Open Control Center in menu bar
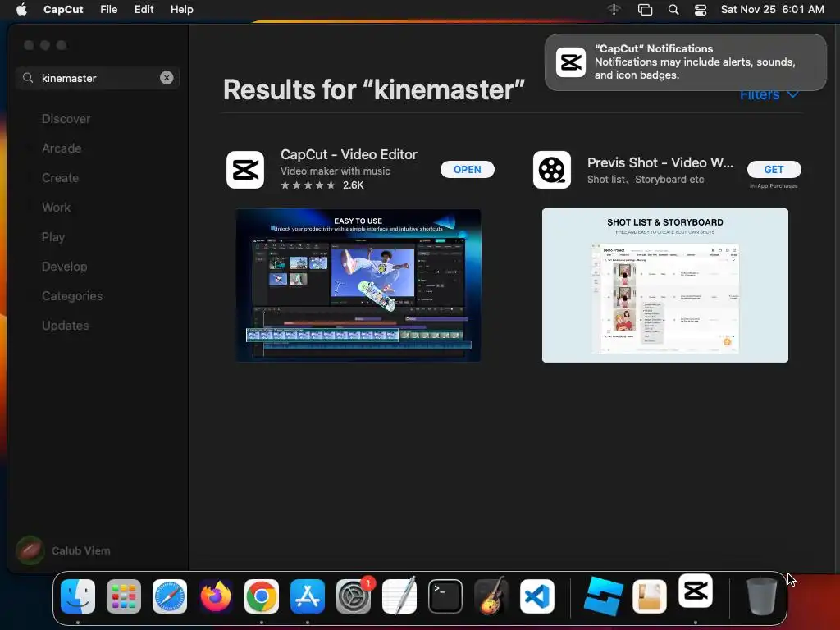Image resolution: width=840 pixels, height=630 pixels. pos(701,10)
